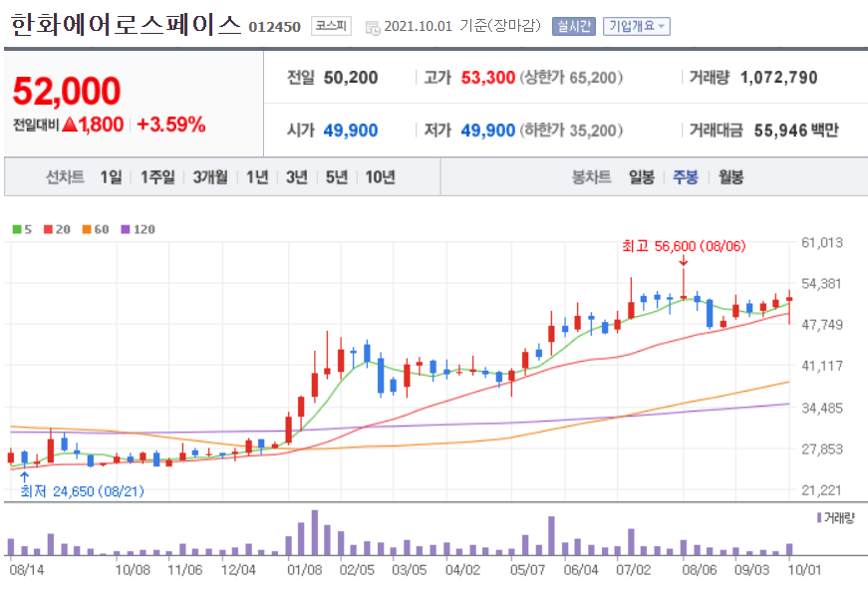Select the 5년 line chart period
868x590 pixels.
tap(337, 177)
